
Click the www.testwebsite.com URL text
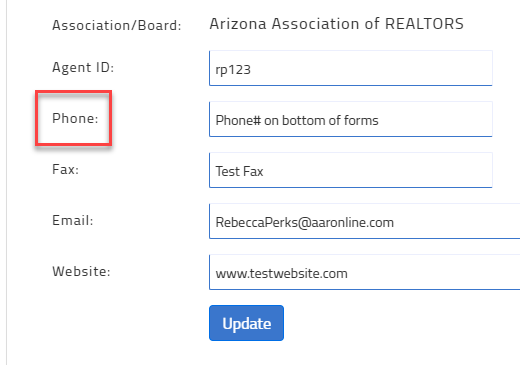click(282, 274)
